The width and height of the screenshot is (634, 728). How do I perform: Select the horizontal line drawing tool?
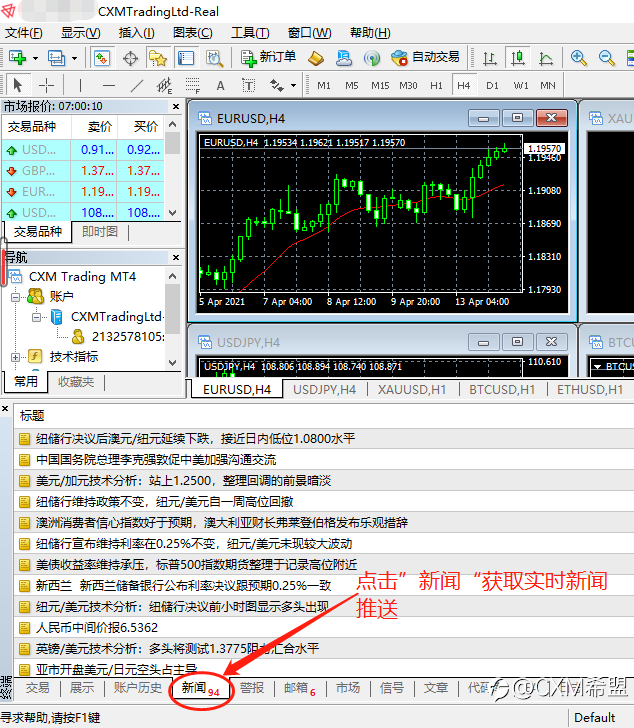[x=109, y=85]
